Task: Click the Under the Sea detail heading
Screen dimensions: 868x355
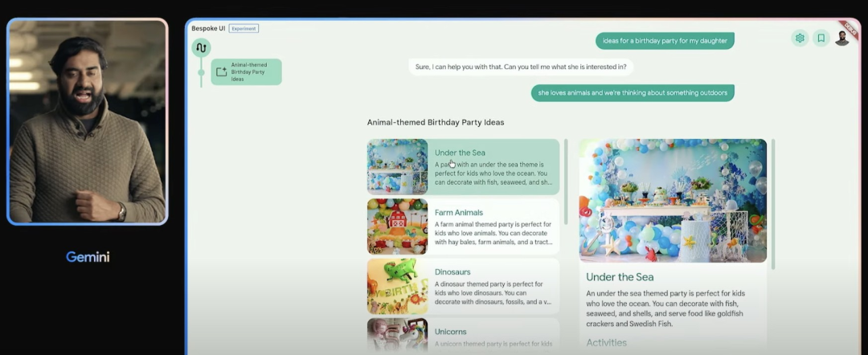Action: click(x=620, y=277)
